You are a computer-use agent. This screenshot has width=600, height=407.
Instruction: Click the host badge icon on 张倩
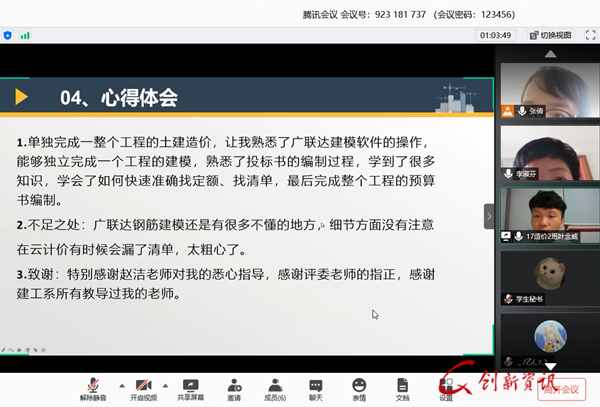pos(507,111)
